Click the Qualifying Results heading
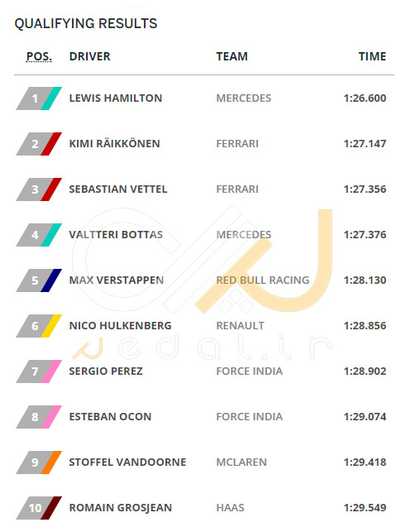Image resolution: width=401 pixels, height=532 pixels. coord(86,23)
